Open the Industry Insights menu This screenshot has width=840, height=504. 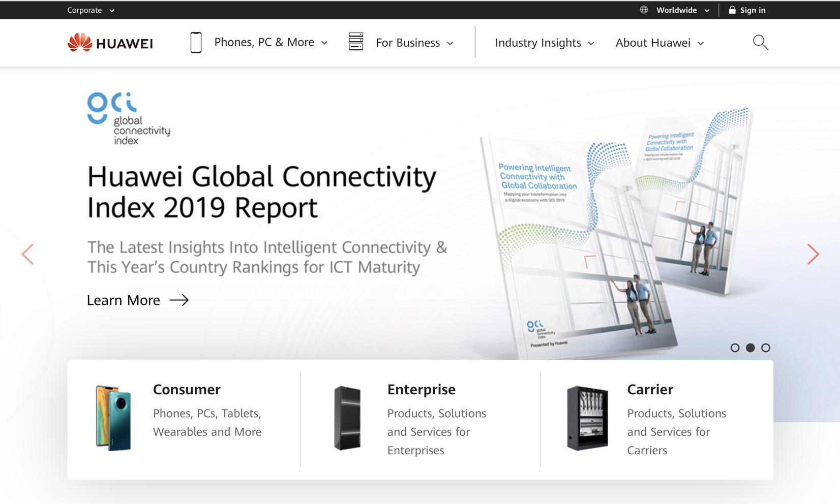[x=538, y=43]
